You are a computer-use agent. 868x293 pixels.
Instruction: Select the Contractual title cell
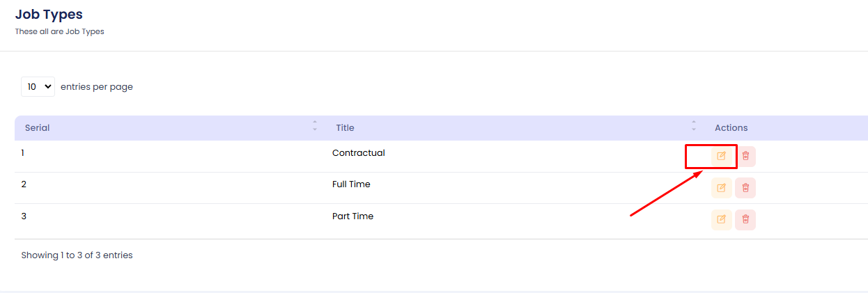(358, 153)
